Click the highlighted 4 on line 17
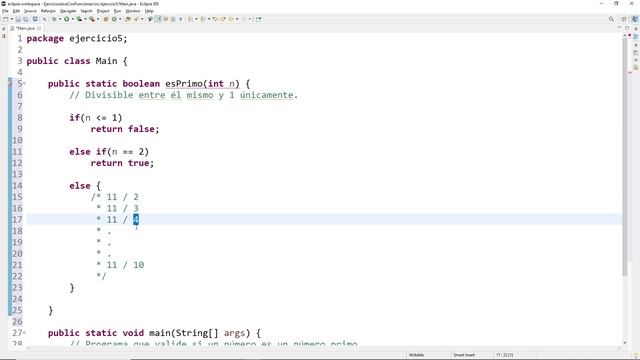The height and width of the screenshot is (360, 640). point(136,220)
